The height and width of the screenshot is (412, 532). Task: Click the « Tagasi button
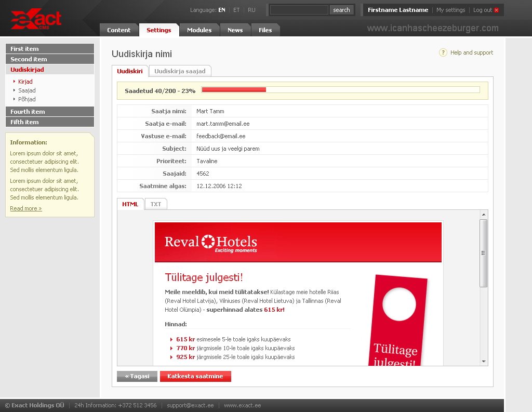point(137,376)
